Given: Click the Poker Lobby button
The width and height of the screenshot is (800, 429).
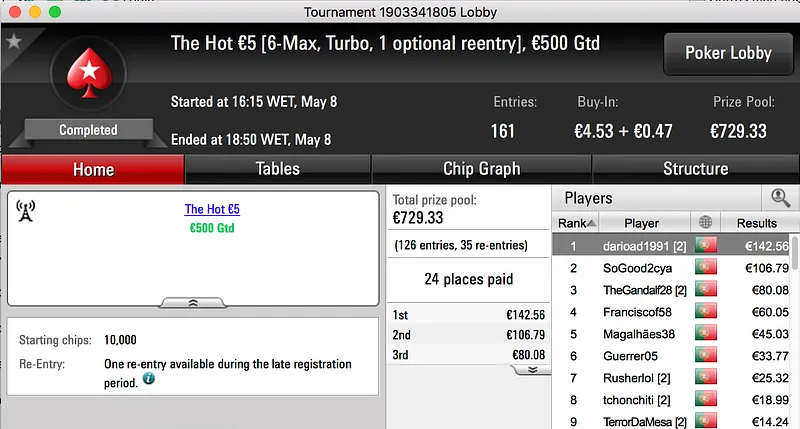Looking at the screenshot, I should click(728, 54).
